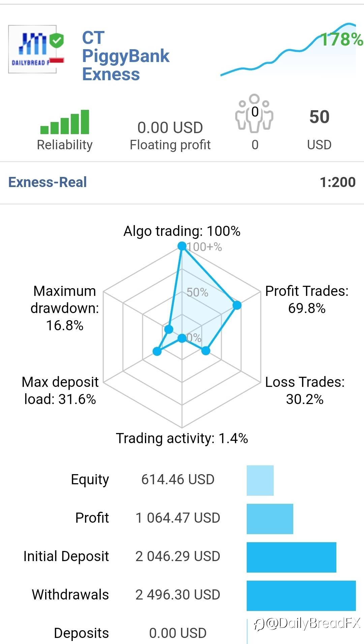364x644 pixels.
Task: Open the DailyBread signal avatar logo
Action: click(x=32, y=49)
